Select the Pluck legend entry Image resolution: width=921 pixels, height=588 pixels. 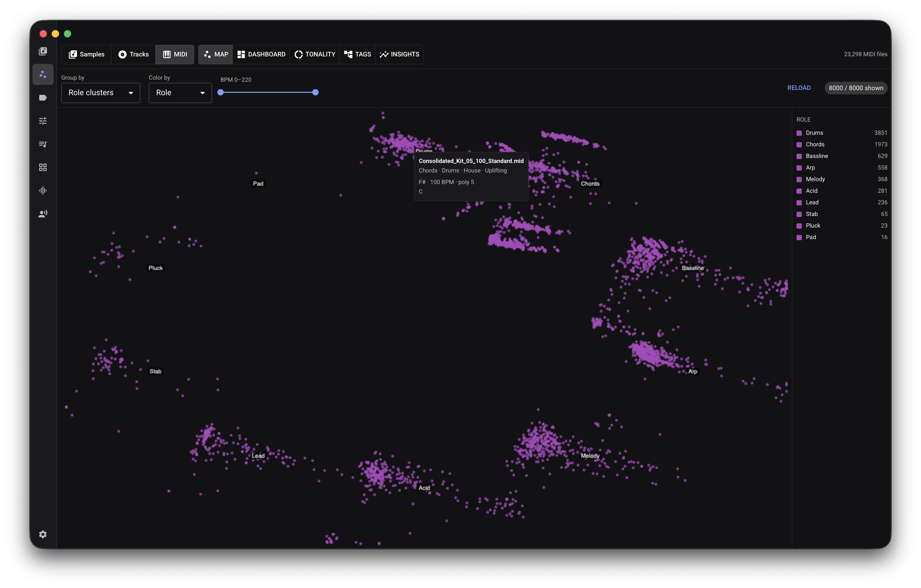point(842,225)
